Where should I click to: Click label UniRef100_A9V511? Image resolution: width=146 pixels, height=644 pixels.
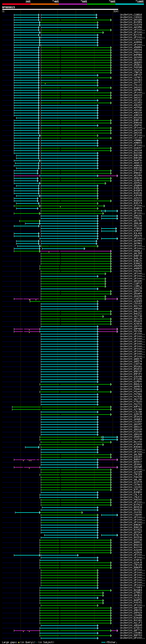click(131, 183)
